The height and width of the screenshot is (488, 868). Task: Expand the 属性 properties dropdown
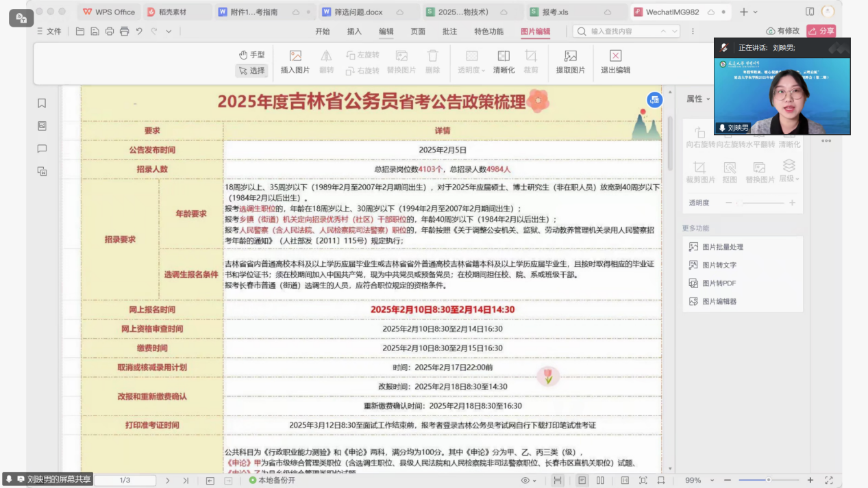(x=699, y=99)
